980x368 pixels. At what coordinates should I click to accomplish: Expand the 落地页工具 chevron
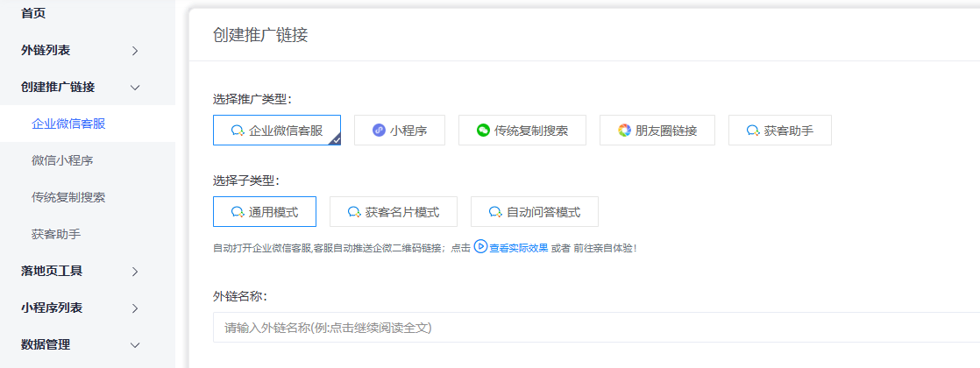(135, 271)
